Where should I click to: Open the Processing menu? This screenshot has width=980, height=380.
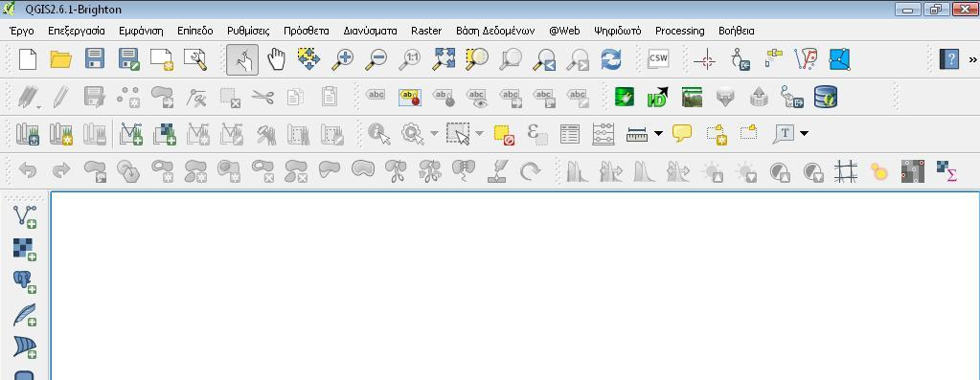680,31
